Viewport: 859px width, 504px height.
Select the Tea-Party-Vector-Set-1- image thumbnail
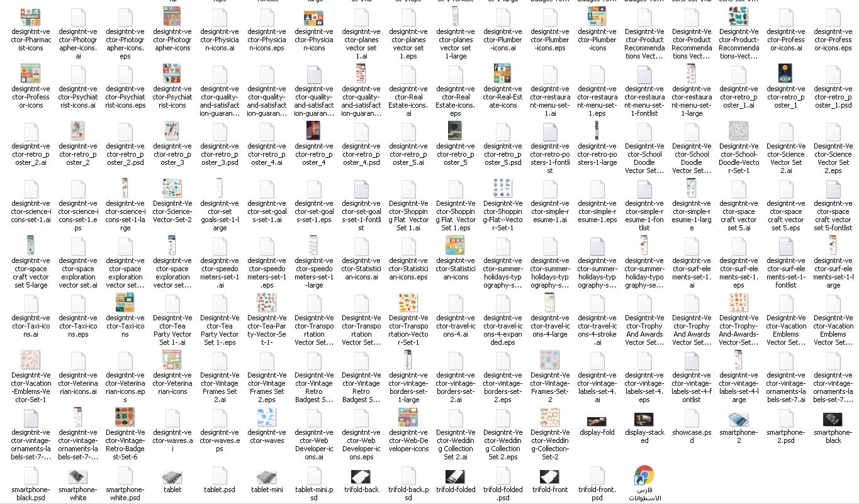[x=267, y=303]
